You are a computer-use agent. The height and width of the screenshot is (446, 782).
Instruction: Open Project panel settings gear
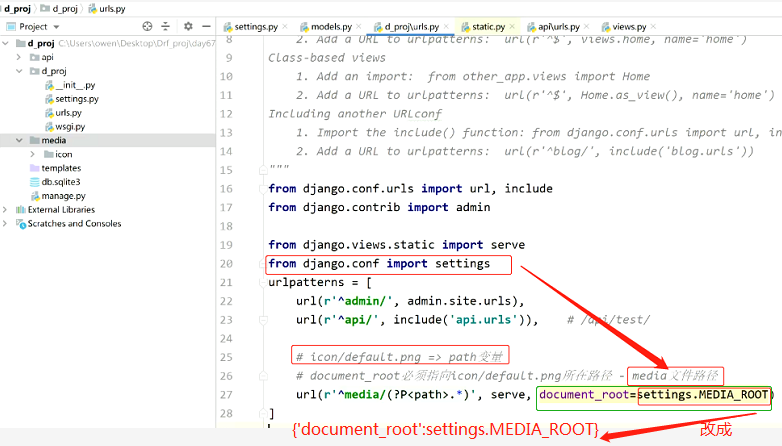pos(188,26)
